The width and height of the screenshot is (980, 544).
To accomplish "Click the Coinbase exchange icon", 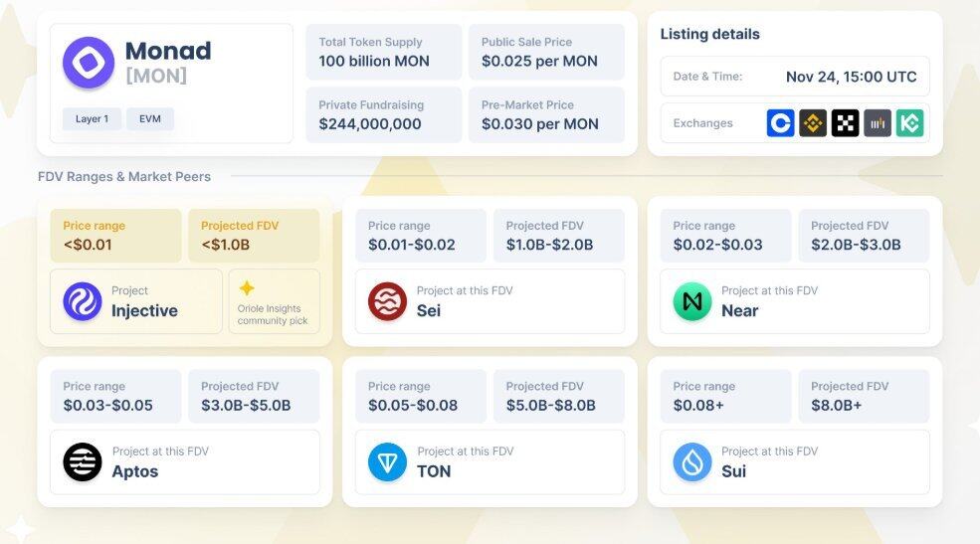I will point(781,123).
